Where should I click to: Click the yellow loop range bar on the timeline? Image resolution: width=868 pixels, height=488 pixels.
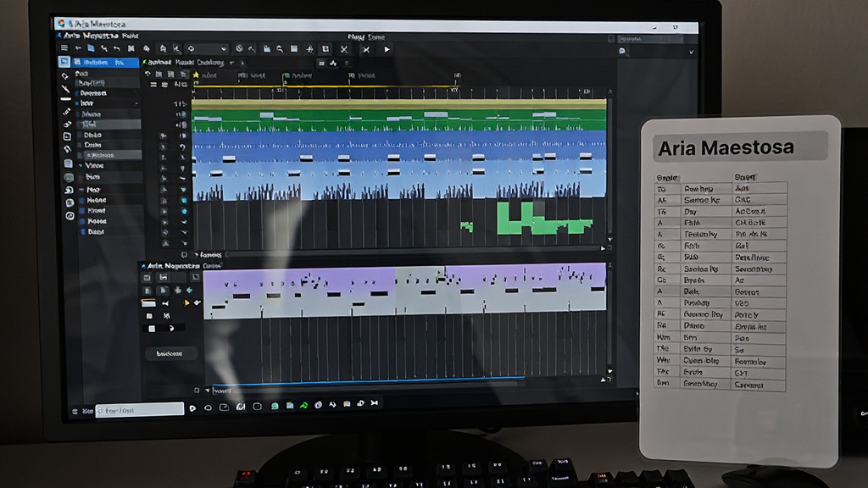coord(325,86)
